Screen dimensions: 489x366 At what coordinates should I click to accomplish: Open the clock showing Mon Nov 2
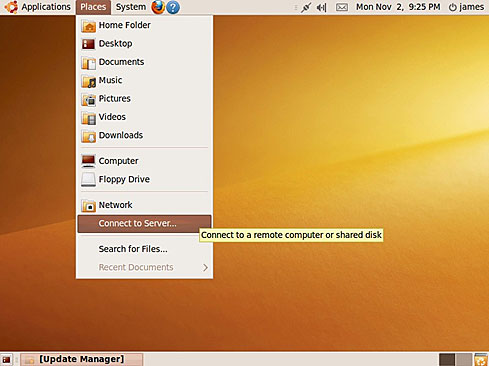point(398,7)
